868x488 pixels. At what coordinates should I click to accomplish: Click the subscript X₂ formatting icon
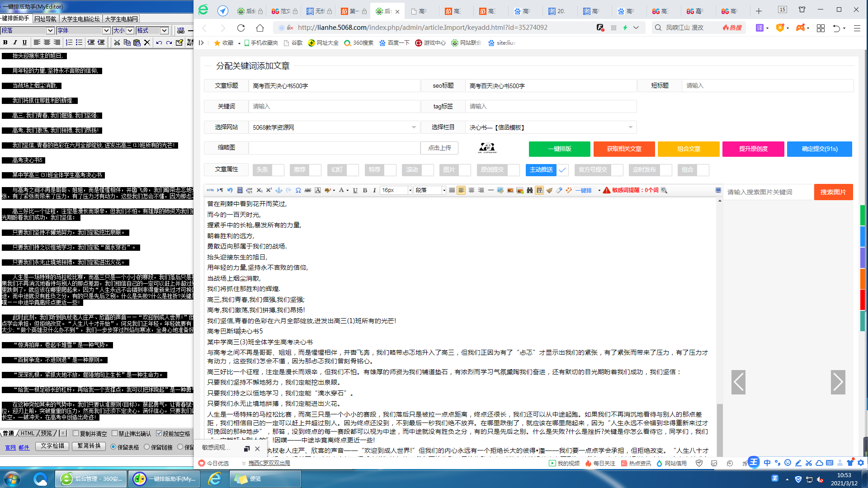tap(259, 190)
